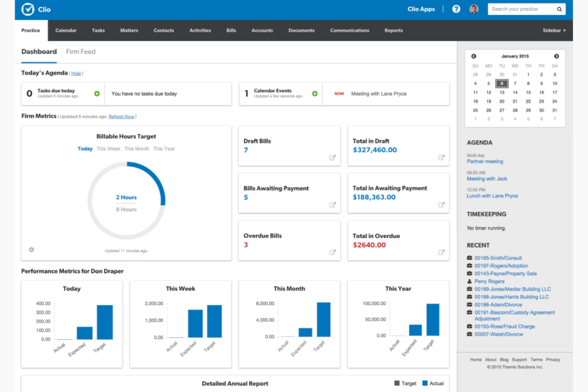588x392 pixels.
Task: Add a task with the green plus
Action: click(97, 94)
